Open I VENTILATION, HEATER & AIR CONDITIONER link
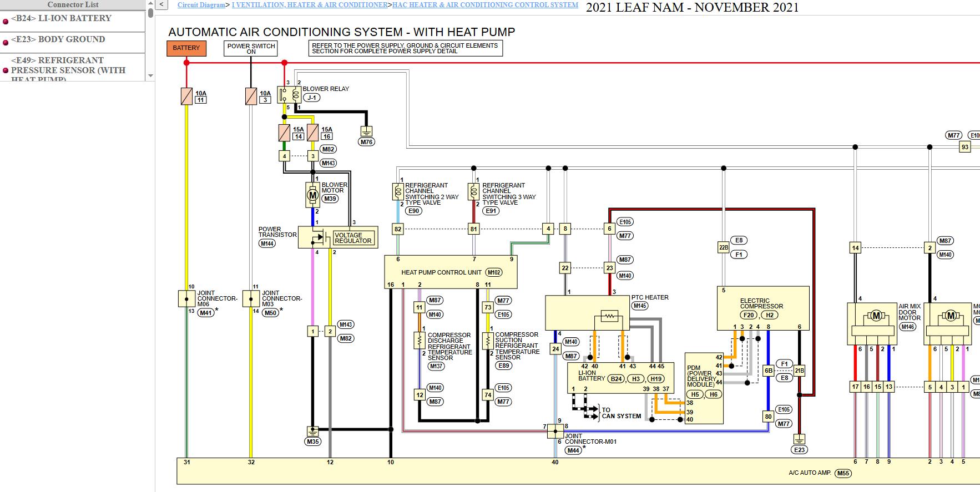Viewport: 980px width, 492px height. click(310, 5)
